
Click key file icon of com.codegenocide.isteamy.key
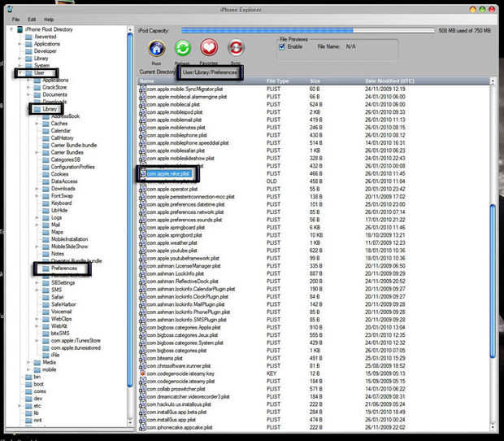tap(142, 373)
